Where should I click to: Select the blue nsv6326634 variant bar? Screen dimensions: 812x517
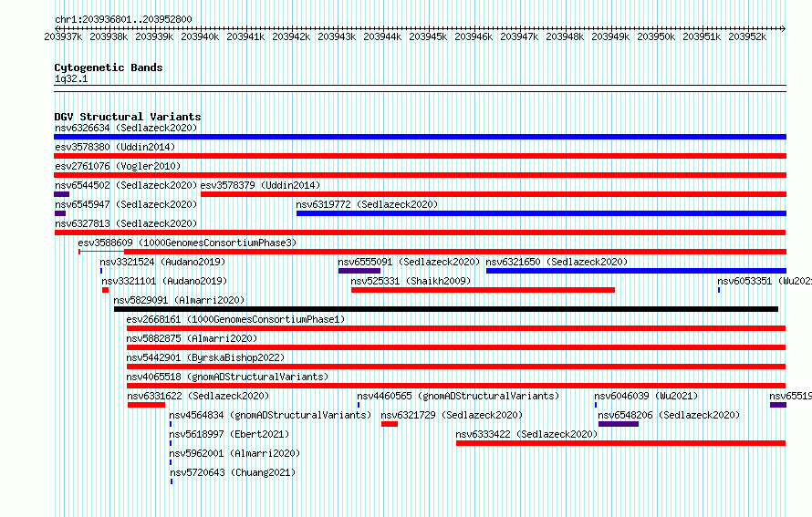[420, 137]
